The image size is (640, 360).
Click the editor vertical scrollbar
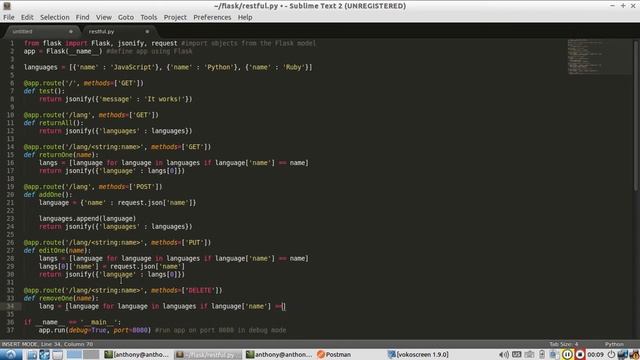[636, 115]
